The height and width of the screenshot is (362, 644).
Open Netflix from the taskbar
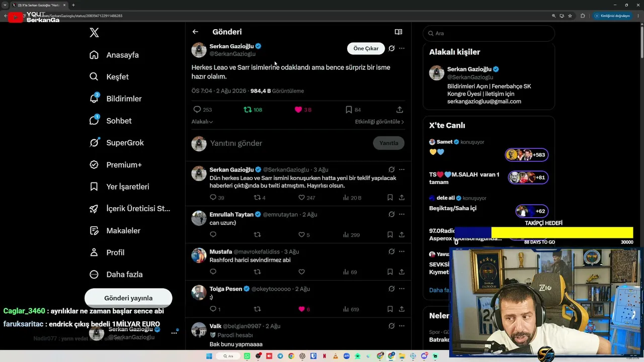tap(325, 356)
